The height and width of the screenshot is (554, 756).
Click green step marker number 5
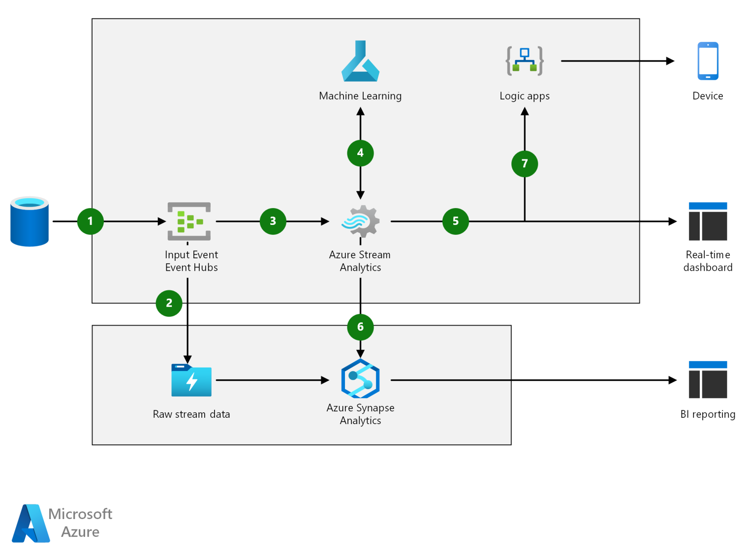(456, 221)
